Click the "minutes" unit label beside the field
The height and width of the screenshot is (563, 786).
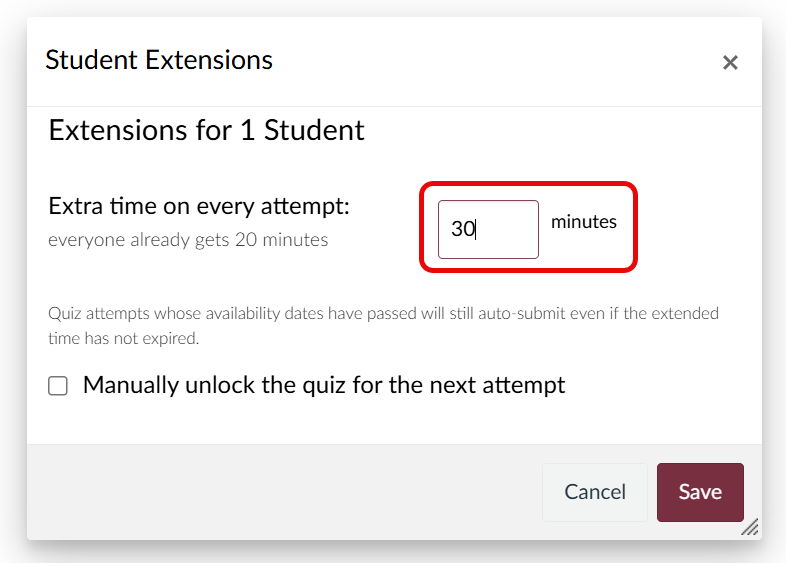pyautogui.click(x=584, y=222)
